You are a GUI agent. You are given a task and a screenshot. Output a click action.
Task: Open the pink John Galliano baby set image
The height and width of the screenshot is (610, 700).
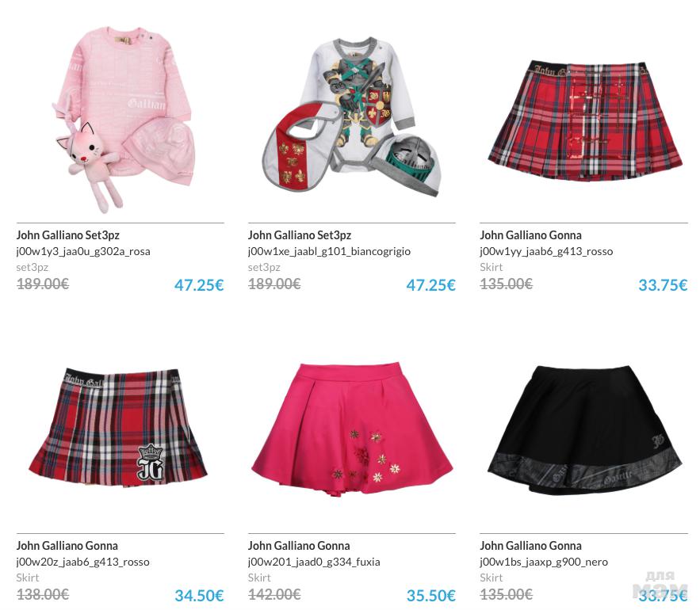point(124,120)
